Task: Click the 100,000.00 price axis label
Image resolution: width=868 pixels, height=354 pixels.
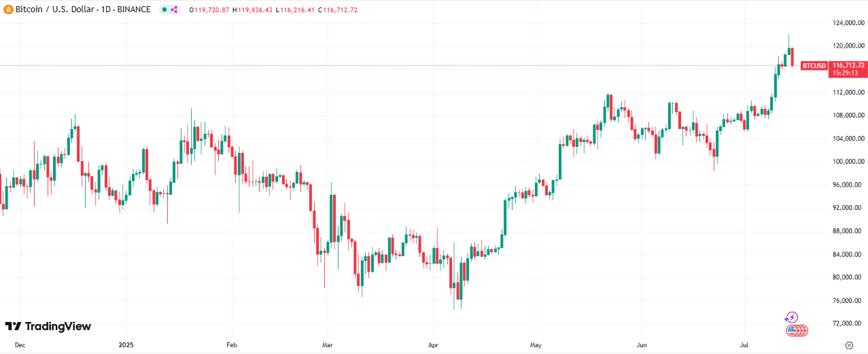Action: point(848,162)
